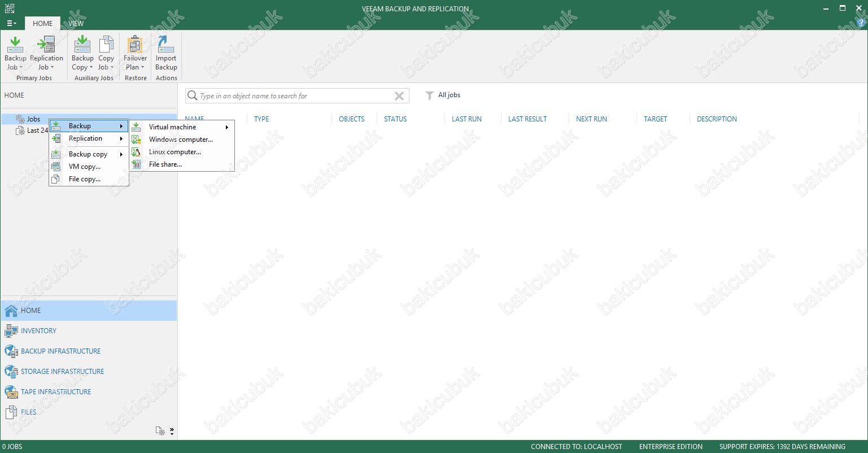The width and height of the screenshot is (868, 453).
Task: Click the Backup copy icon in context menu
Action: pos(56,154)
